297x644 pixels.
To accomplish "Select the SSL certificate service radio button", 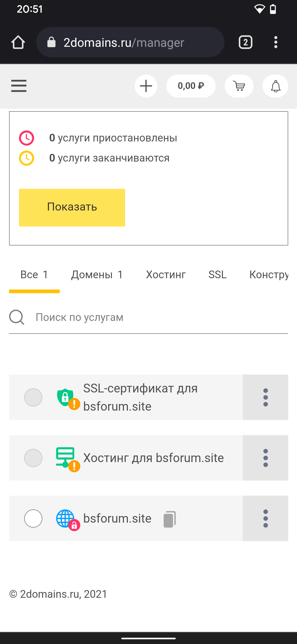I will pyautogui.click(x=33, y=397).
